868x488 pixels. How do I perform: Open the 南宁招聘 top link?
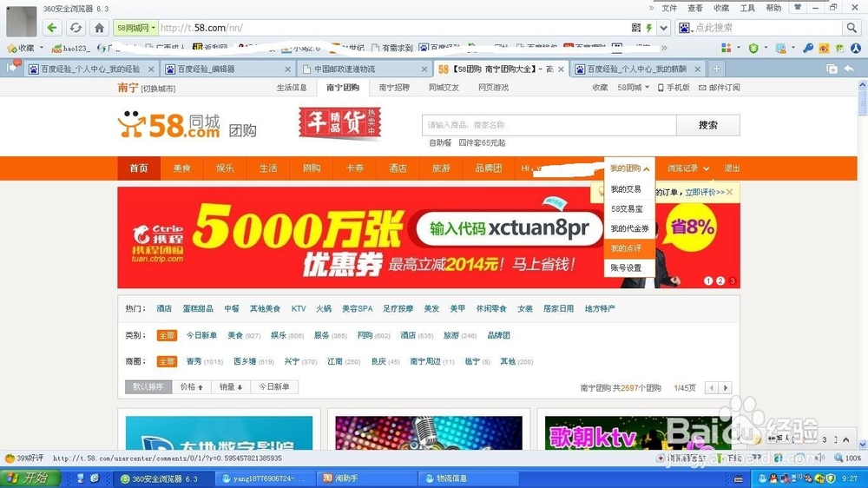point(394,88)
